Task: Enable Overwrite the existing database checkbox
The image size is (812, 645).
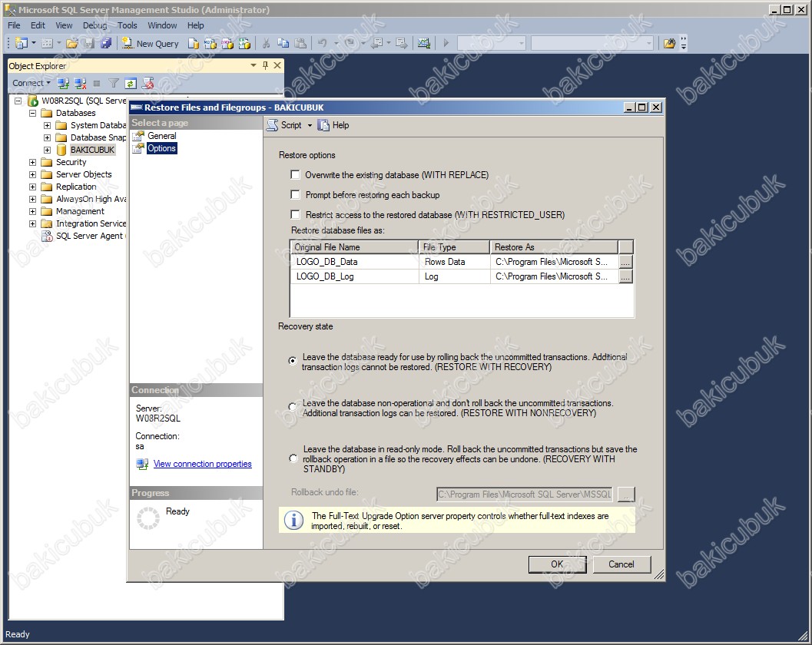Action: [295, 175]
